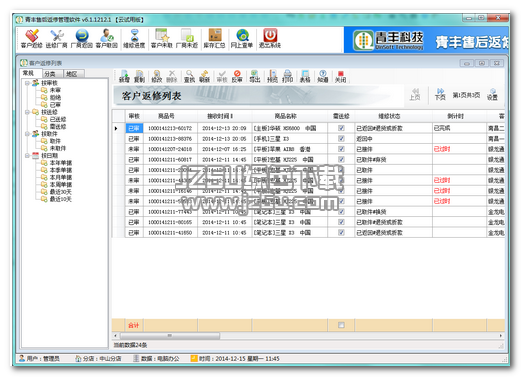This screenshot has width=521, height=377.
Task: Collapse the 按审核 tree node
Action: pos(27,83)
